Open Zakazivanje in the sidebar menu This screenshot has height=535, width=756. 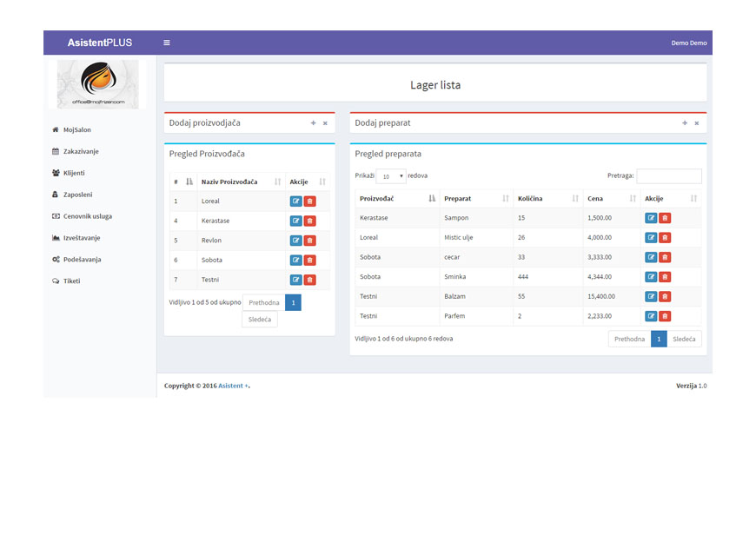tap(81, 151)
